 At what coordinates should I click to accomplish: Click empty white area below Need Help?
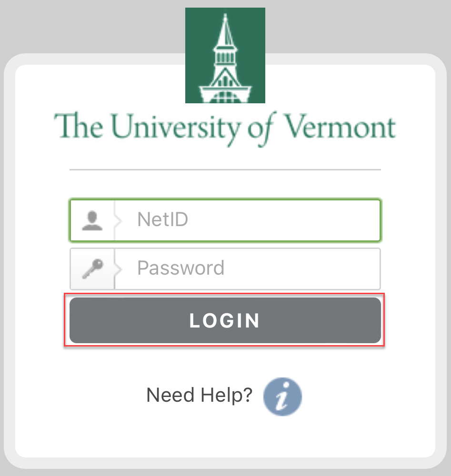tap(225, 437)
